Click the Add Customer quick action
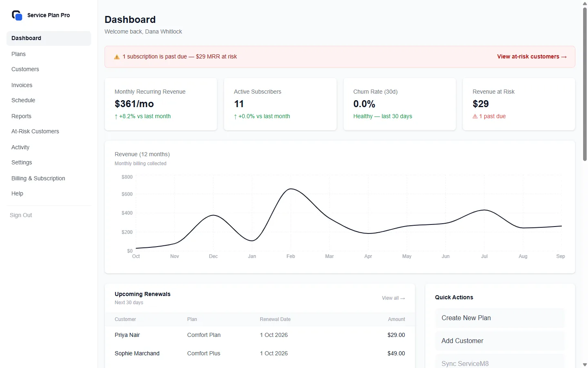Screen dimensions: 588x368 500,341
